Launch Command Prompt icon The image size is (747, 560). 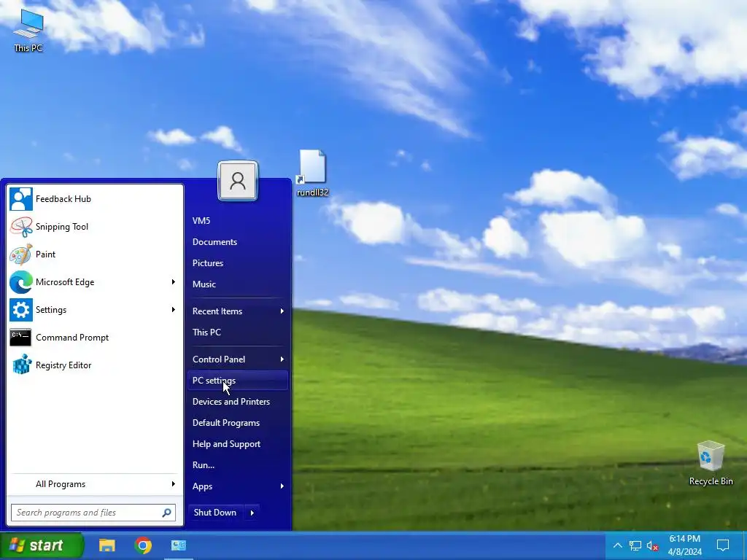pyautogui.click(x=21, y=337)
